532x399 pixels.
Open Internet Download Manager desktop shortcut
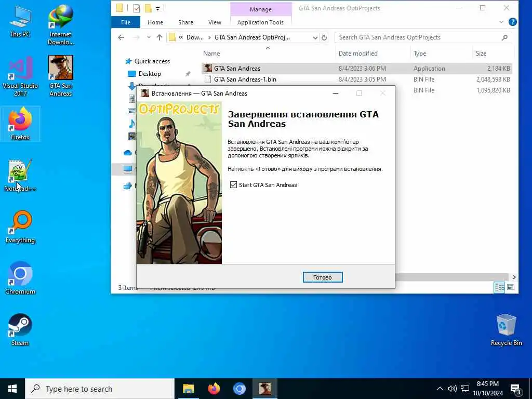point(60,25)
